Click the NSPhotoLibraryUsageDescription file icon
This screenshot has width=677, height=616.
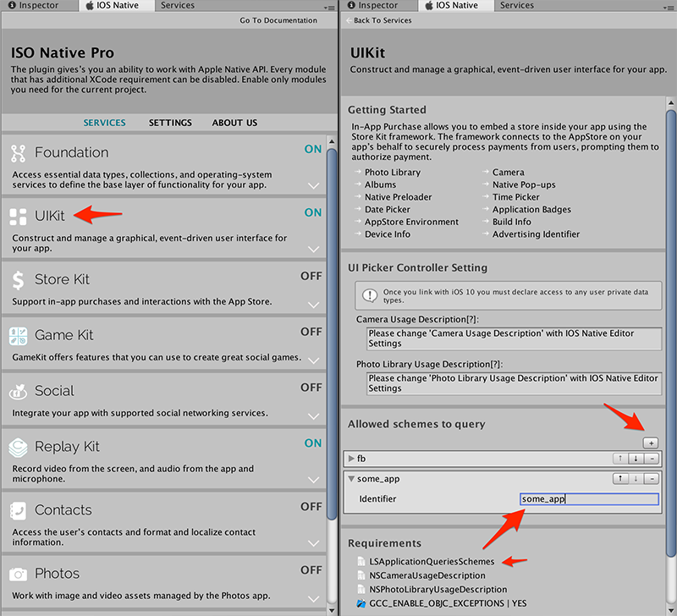coord(361,589)
